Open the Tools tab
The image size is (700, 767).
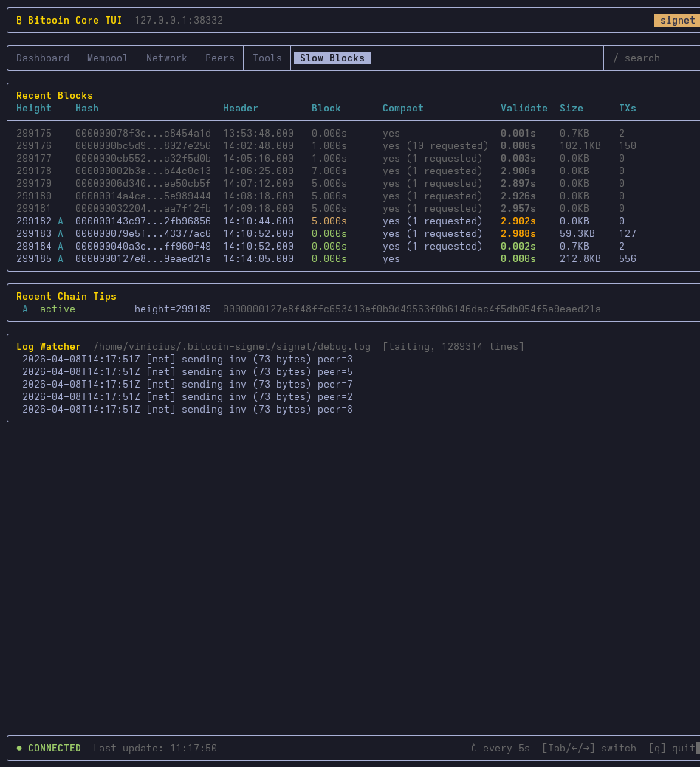[267, 58]
